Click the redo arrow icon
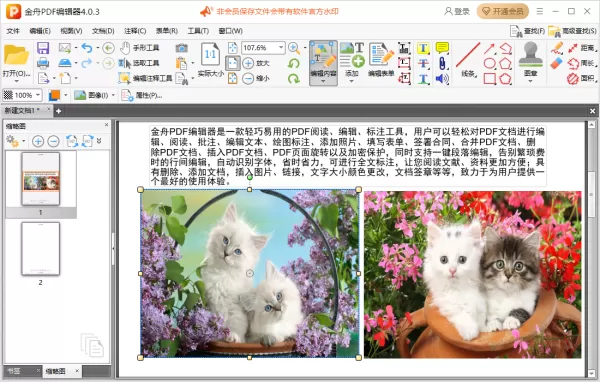 pyautogui.click(x=87, y=63)
